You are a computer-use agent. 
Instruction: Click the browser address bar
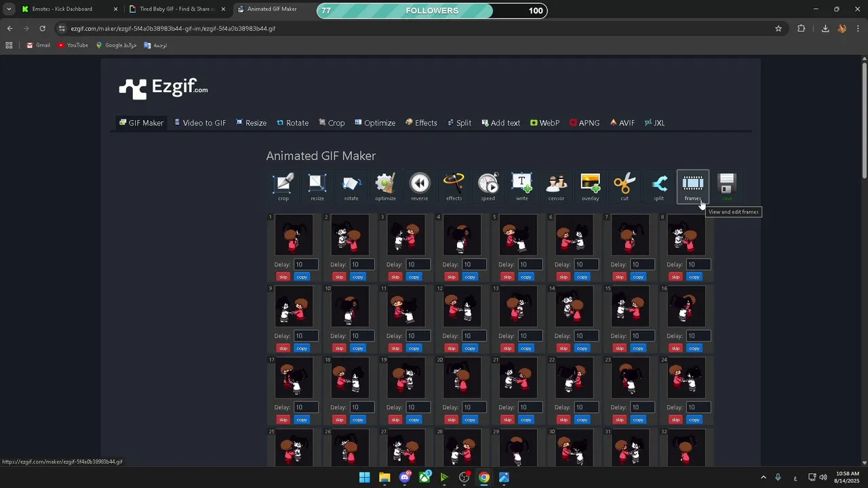pos(420,28)
